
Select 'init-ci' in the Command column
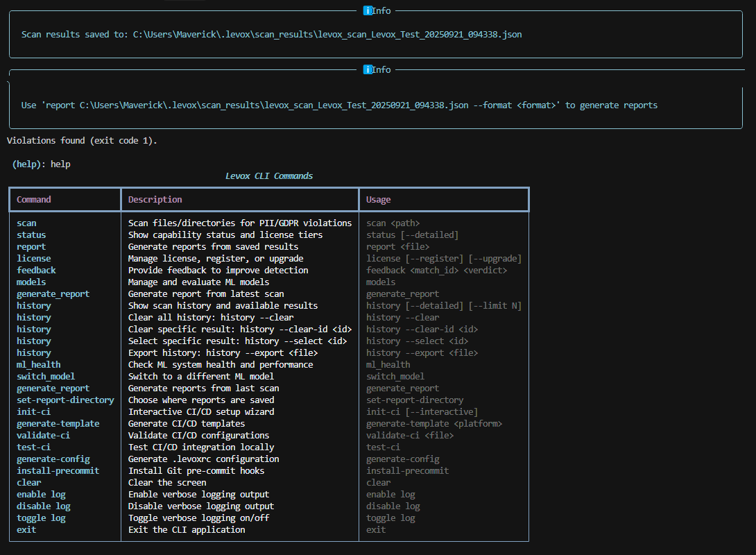[34, 412]
